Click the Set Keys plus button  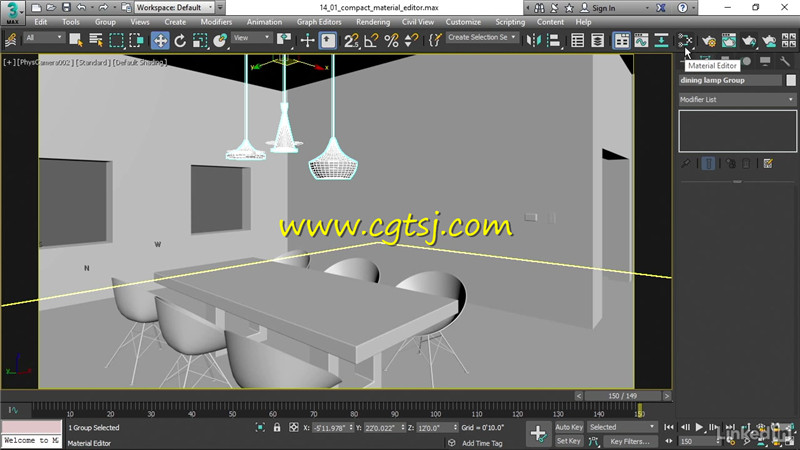pos(538,434)
